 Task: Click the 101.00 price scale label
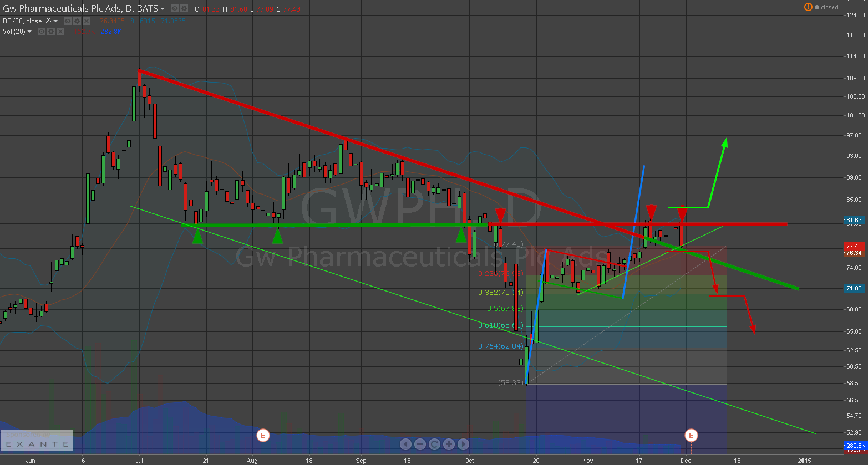point(855,115)
